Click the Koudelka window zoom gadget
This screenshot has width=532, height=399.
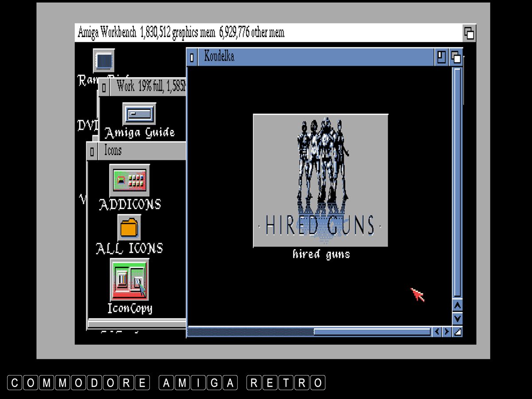(441, 57)
